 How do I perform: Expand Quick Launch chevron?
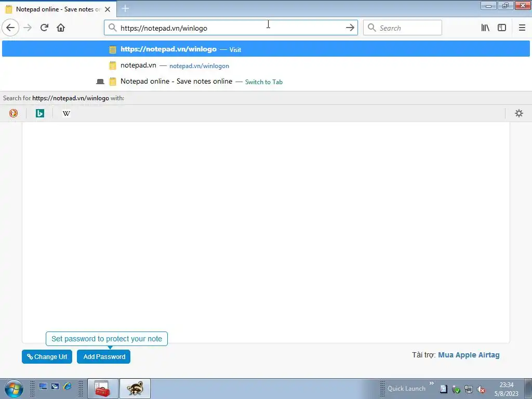click(431, 383)
